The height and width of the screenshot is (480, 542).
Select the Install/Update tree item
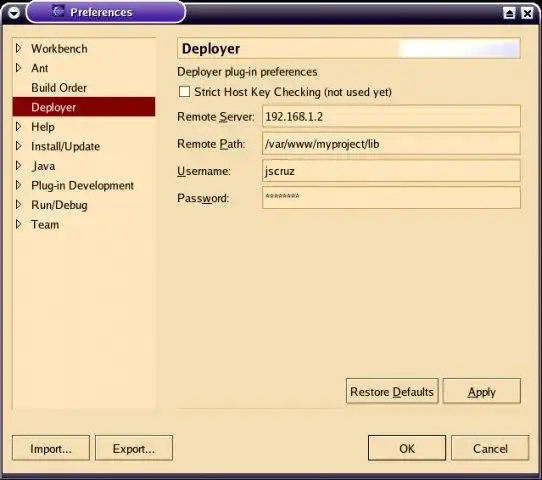(66, 147)
